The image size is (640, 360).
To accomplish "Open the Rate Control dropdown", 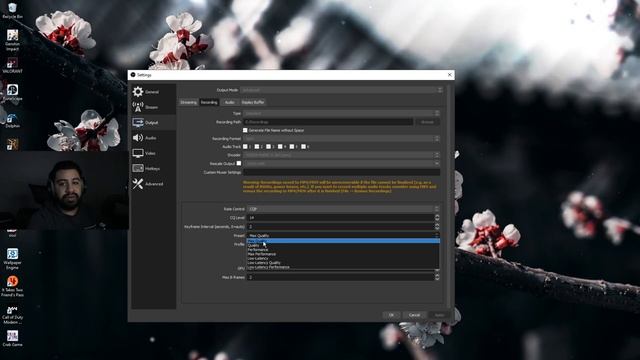I will (343, 209).
